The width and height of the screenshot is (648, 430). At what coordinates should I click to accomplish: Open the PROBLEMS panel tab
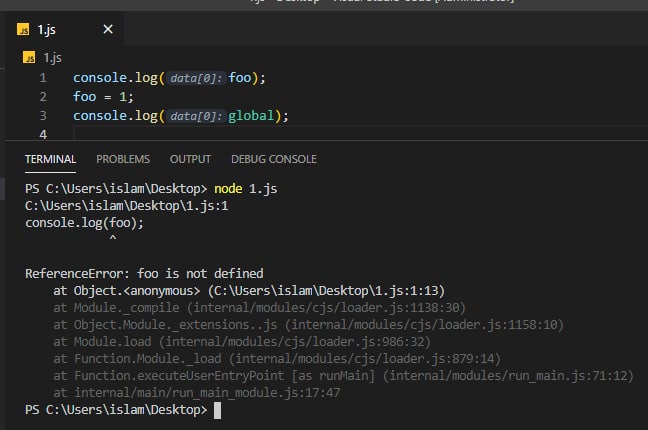pos(123,159)
